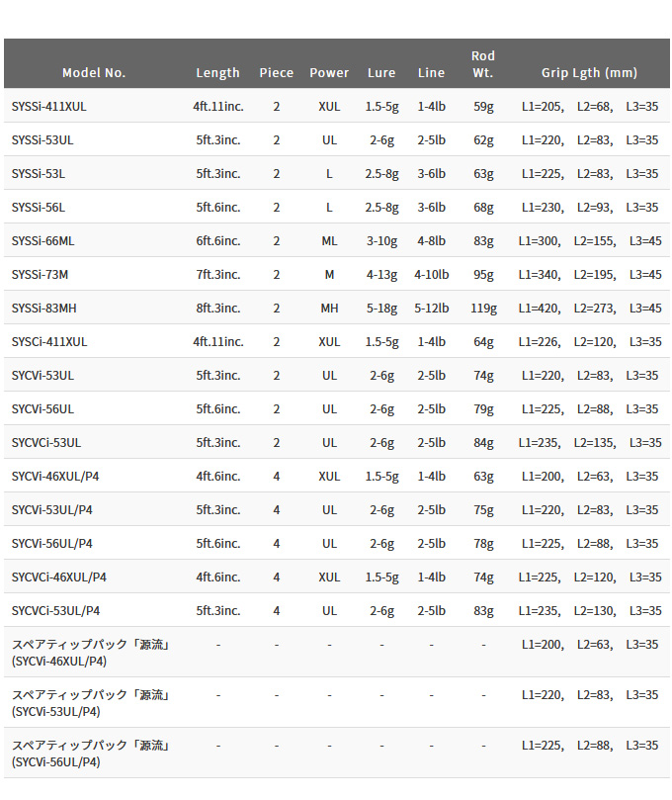
Task: Select the SYCVCi-46XUL/P4 model cell
Action: [x=59, y=578]
